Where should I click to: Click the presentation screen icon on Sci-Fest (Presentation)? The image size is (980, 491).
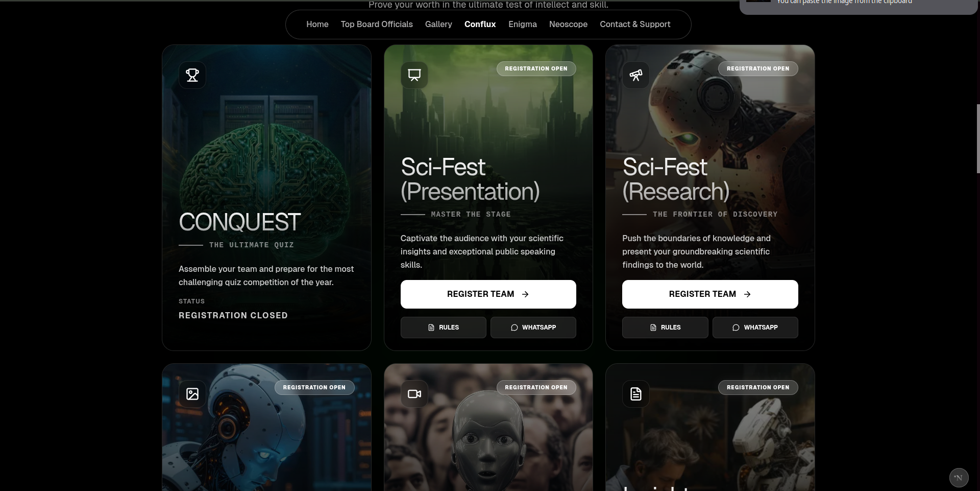(x=414, y=75)
